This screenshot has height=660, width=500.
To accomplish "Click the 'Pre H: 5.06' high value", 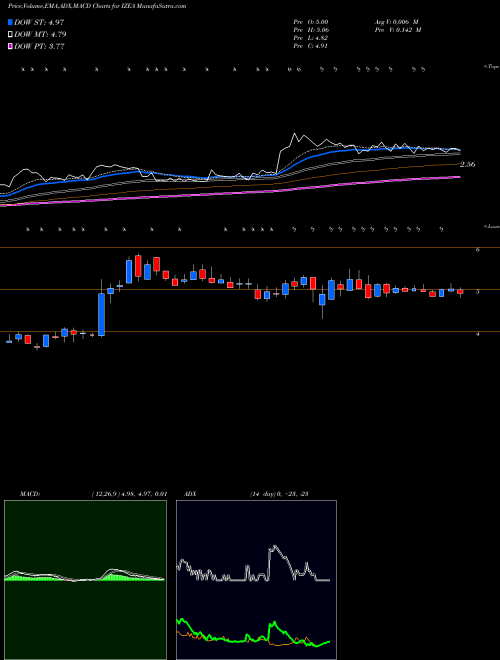I will [x=311, y=30].
